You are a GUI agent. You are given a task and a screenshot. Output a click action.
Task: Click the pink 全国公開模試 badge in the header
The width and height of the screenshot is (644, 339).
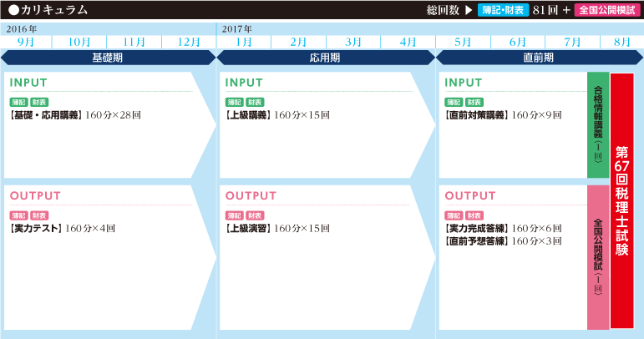click(606, 11)
